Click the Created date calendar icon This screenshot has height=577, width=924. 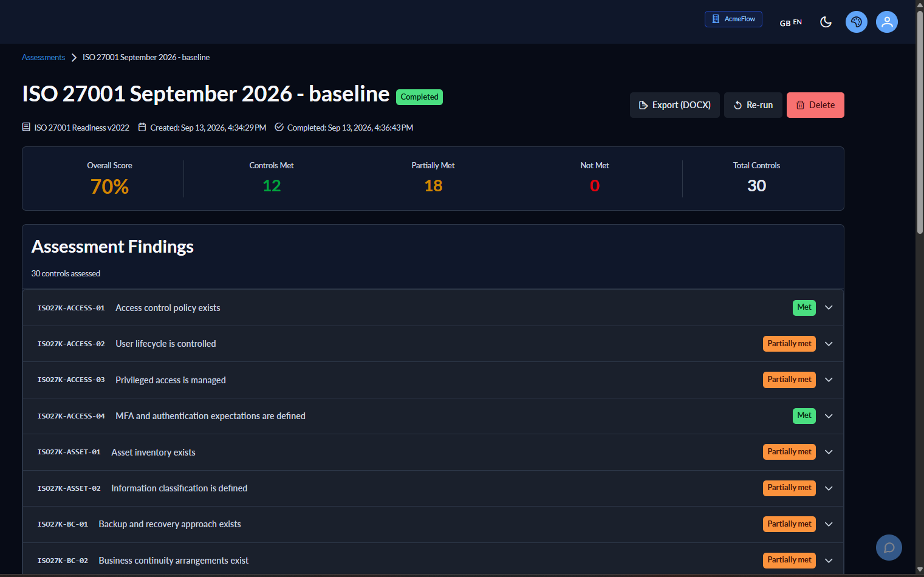[142, 127]
